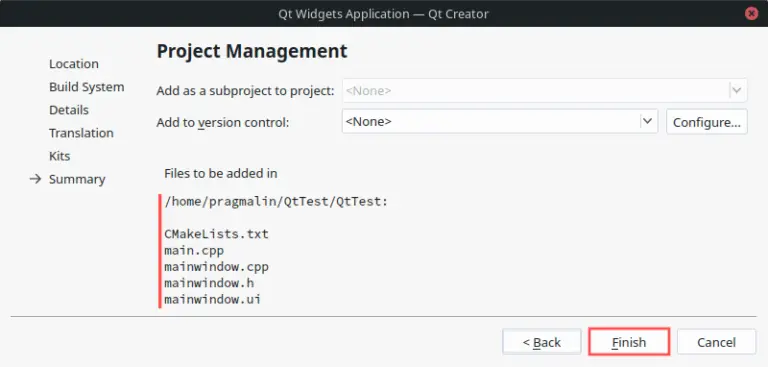Open the Add as a subproject dropdown
Screen dimensions: 768x367
(545, 91)
